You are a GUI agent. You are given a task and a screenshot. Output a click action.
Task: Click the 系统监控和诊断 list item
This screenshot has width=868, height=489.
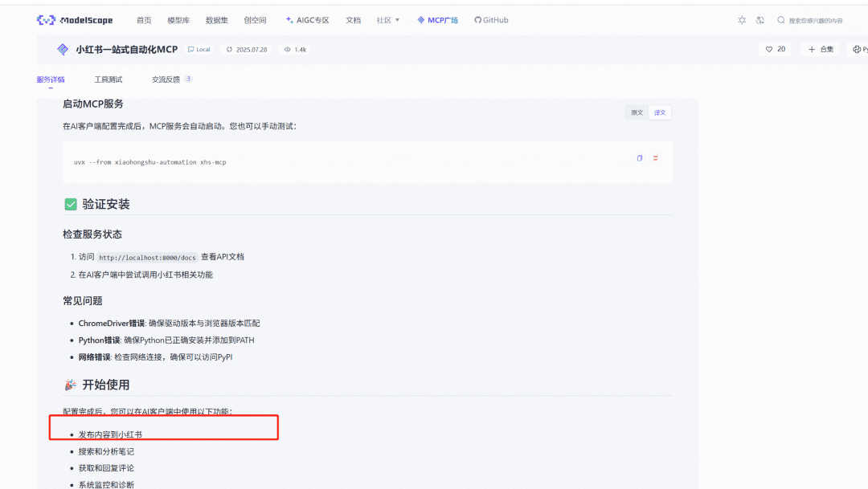tap(106, 484)
